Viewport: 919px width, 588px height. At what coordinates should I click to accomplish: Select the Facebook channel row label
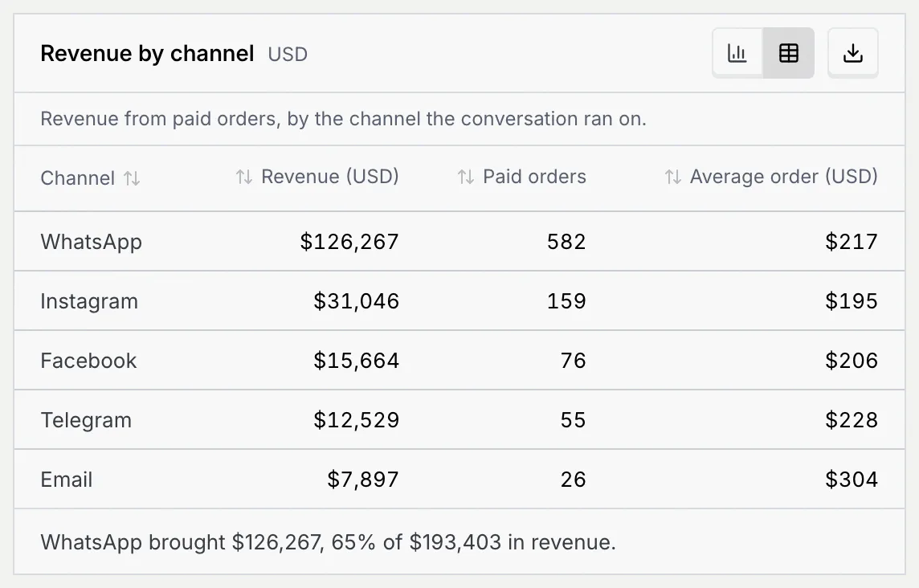88,361
